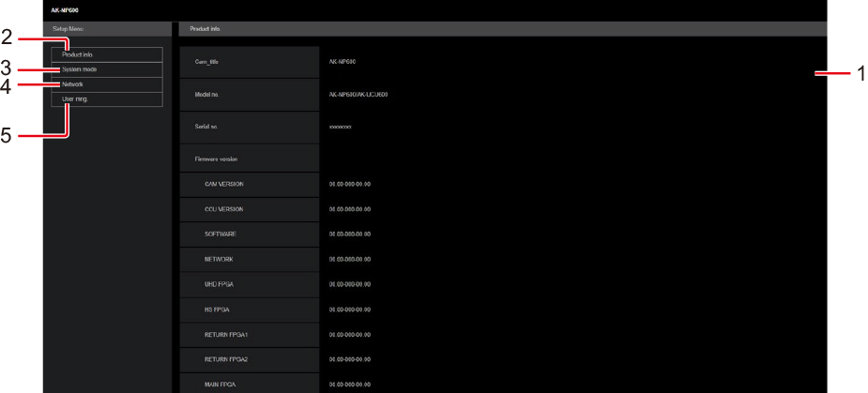Select the MAIN FPGA version value
This screenshot has height=393, width=868.
[x=350, y=385]
